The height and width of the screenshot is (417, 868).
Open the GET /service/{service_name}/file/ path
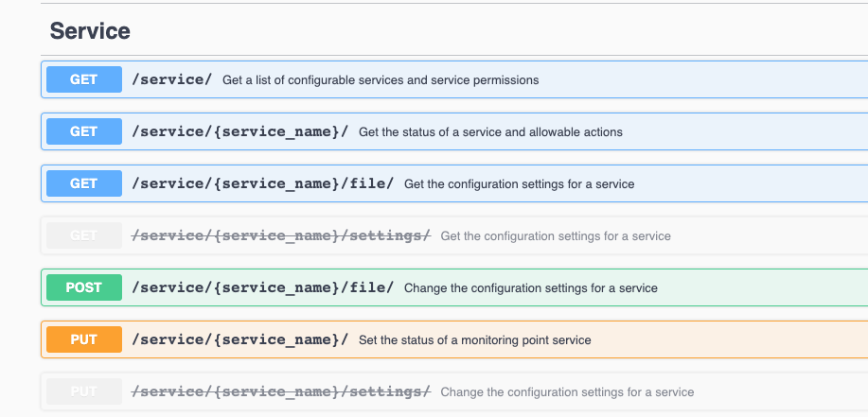point(263,183)
